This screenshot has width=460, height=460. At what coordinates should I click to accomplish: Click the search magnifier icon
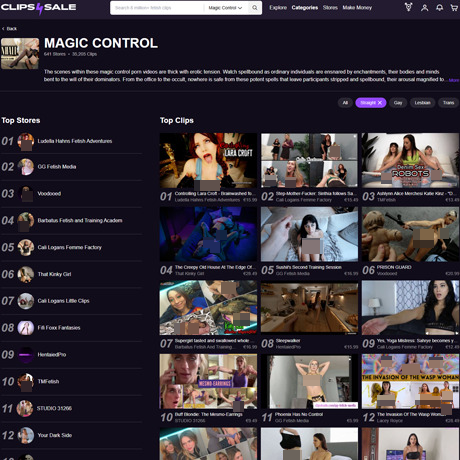255,8
